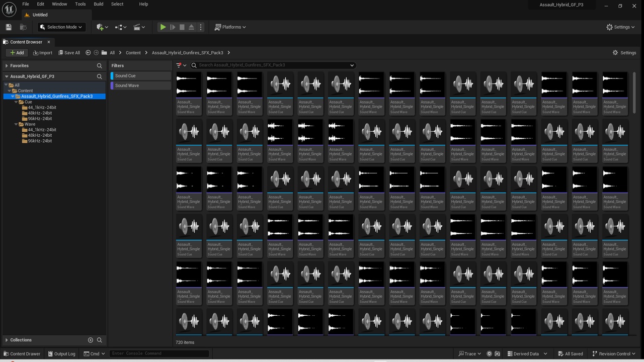Open the Blueprints toolbar dropdown
644x362 pixels.
pos(121,27)
